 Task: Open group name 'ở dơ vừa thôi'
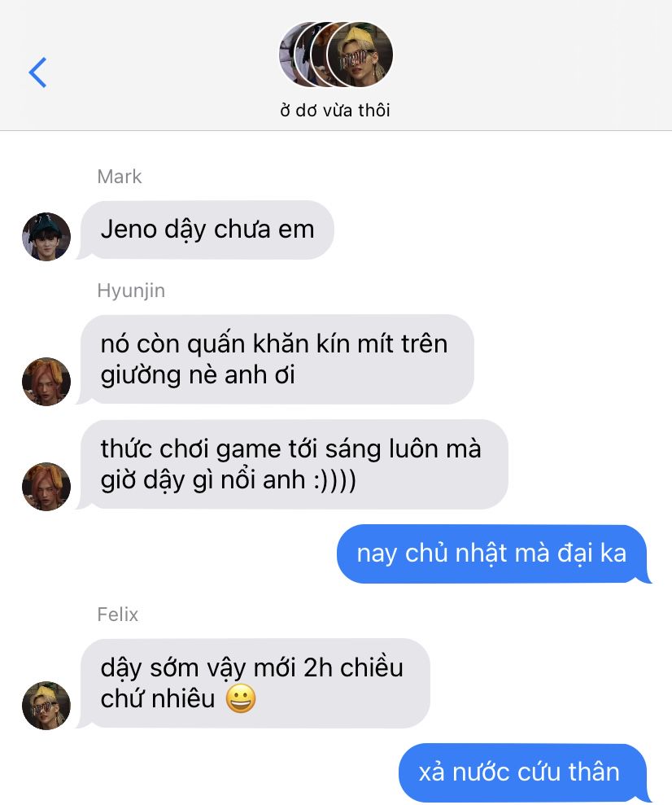click(335, 110)
